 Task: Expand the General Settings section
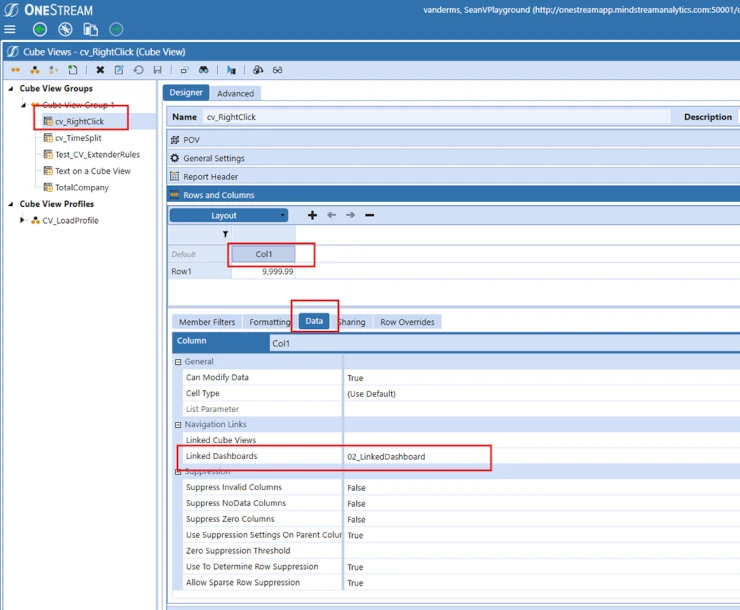[x=213, y=158]
